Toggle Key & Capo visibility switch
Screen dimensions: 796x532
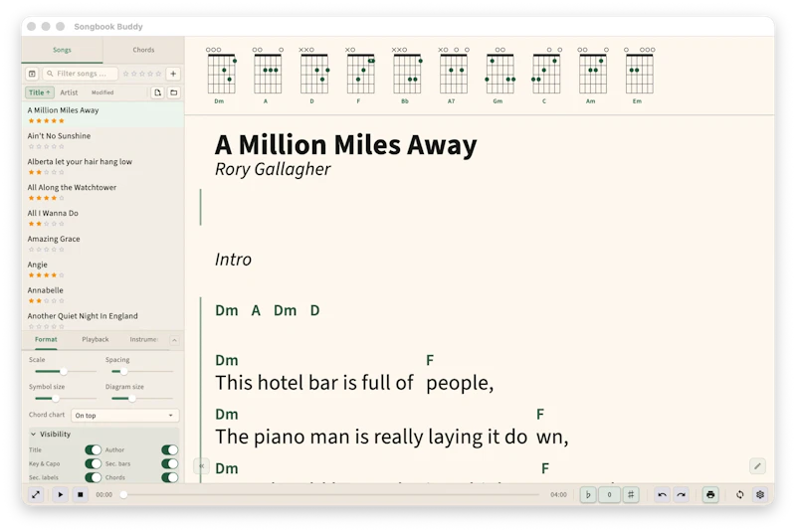point(93,463)
